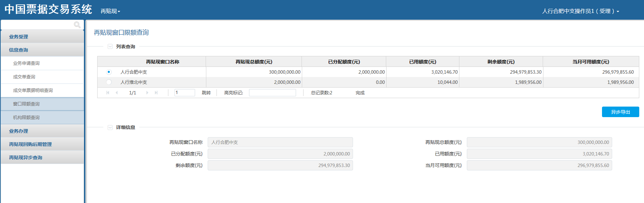Expand the 再贴现回购后期管理 menu

(30, 144)
